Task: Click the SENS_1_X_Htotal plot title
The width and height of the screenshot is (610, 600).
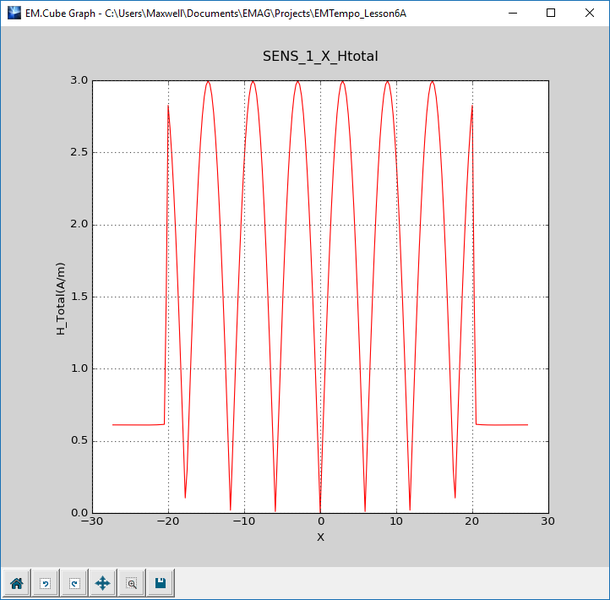Action: (x=320, y=56)
